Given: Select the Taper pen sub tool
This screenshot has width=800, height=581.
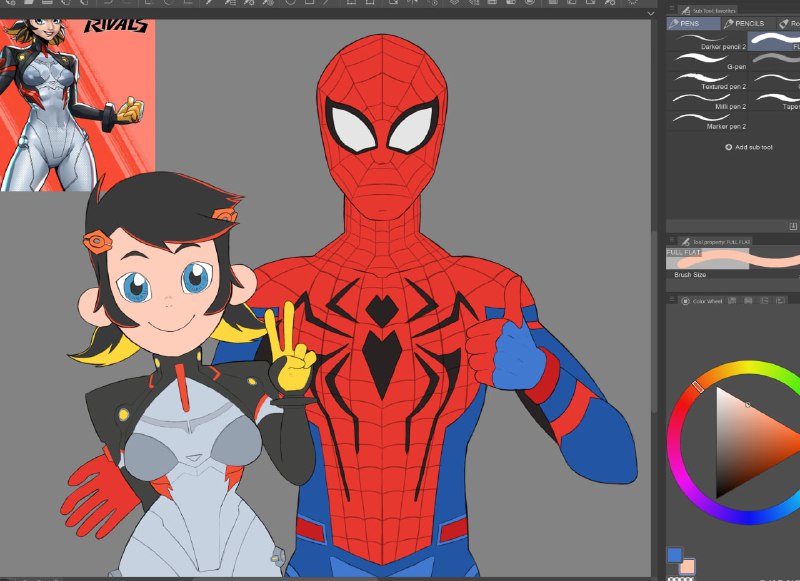Looking at the screenshot, I should click(x=774, y=102).
